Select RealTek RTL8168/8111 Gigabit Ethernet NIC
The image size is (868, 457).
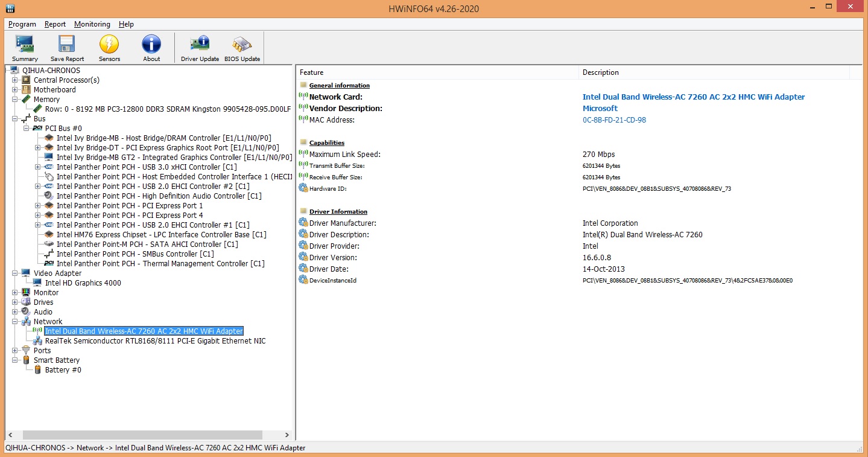click(x=155, y=340)
